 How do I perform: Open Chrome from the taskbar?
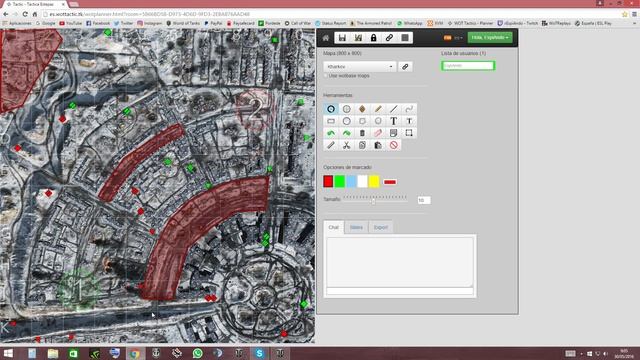coord(135,353)
